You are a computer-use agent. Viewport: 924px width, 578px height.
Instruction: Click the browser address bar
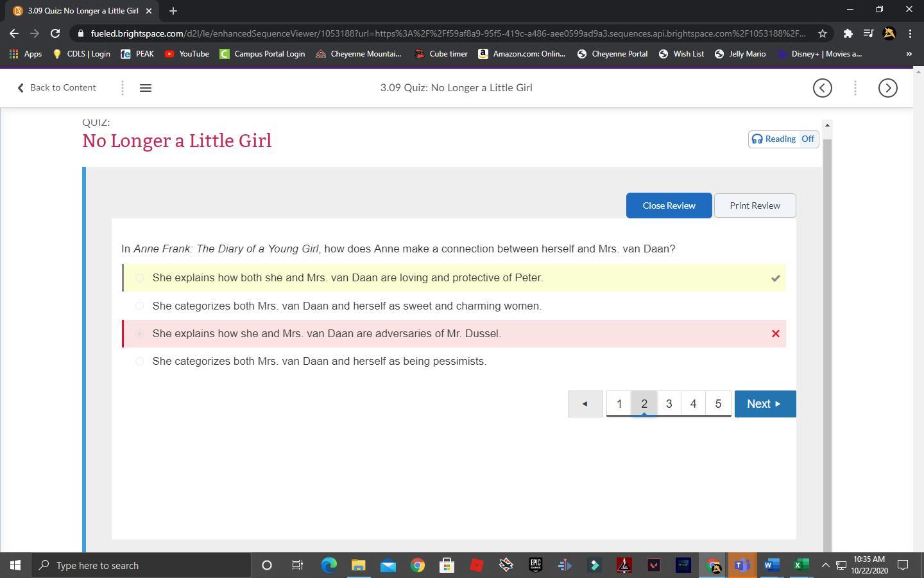(448, 33)
